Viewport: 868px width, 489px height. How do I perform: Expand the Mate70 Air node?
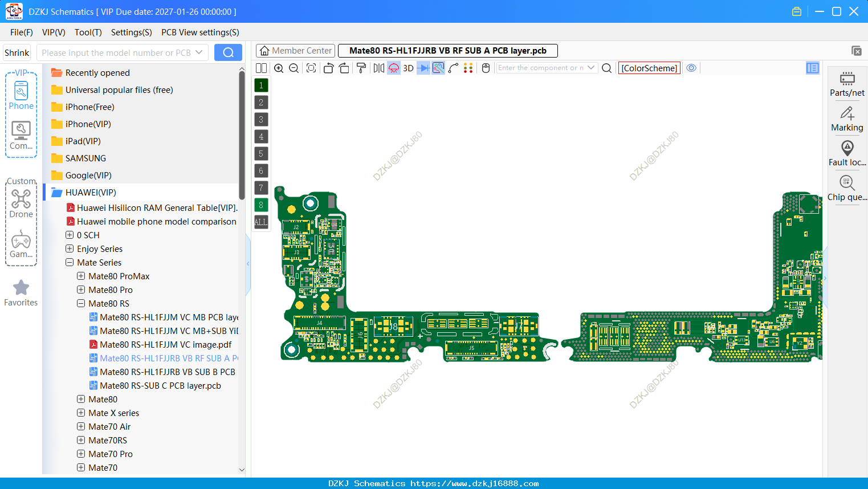click(81, 426)
